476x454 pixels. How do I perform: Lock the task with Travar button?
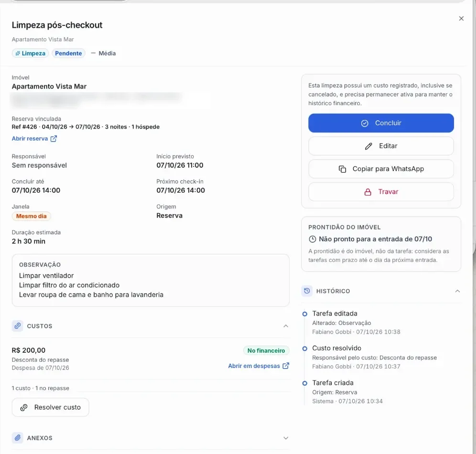pos(381,192)
